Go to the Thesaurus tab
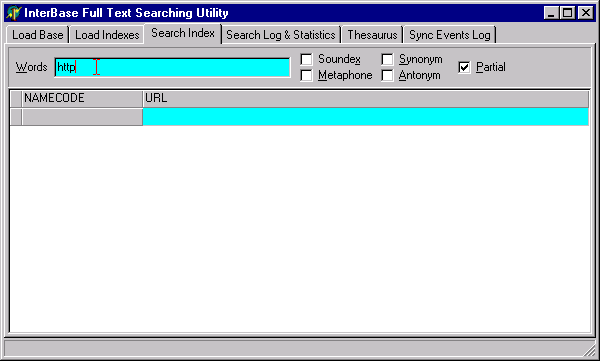 tap(372, 35)
